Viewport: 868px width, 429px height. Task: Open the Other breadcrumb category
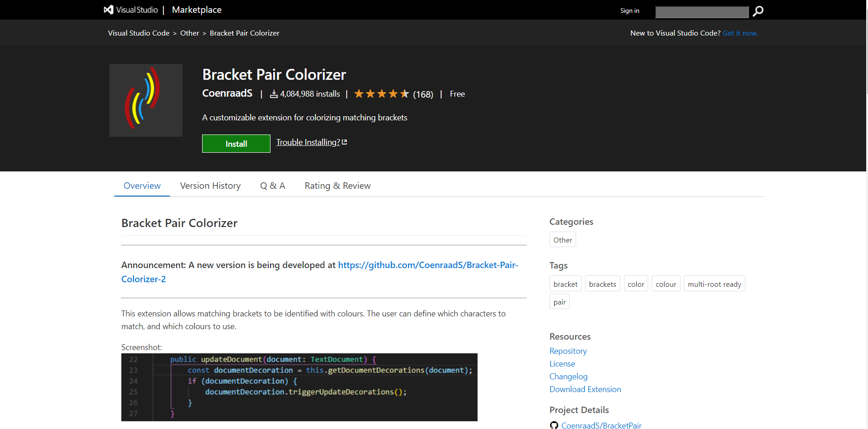[190, 33]
